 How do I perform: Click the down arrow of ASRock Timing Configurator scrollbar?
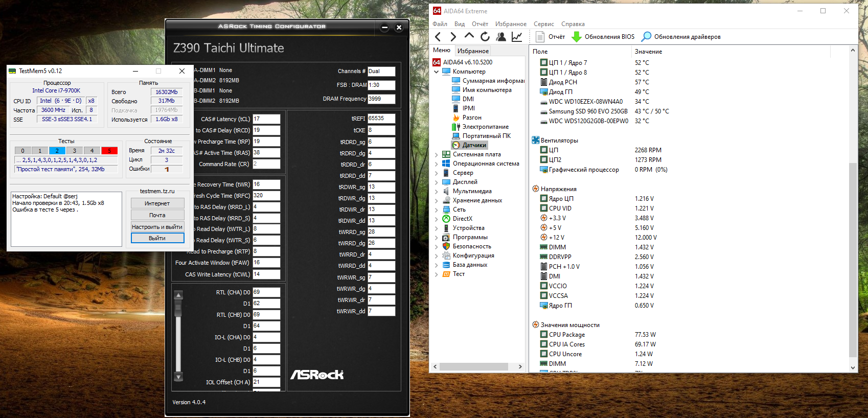(x=178, y=377)
